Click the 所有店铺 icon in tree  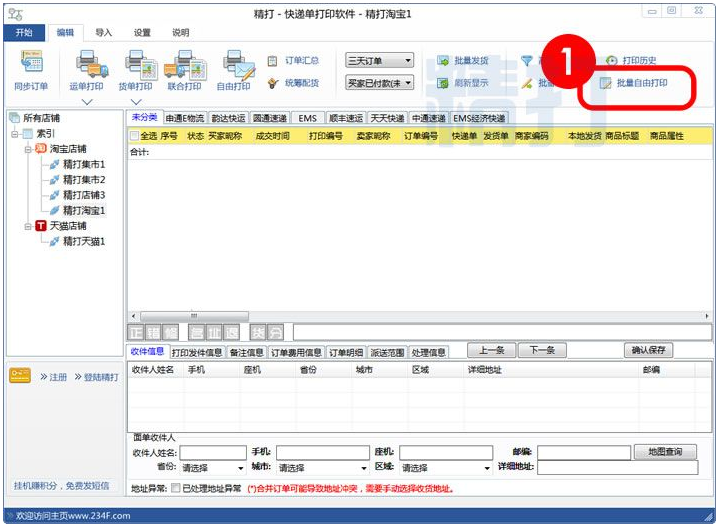click(x=14, y=118)
